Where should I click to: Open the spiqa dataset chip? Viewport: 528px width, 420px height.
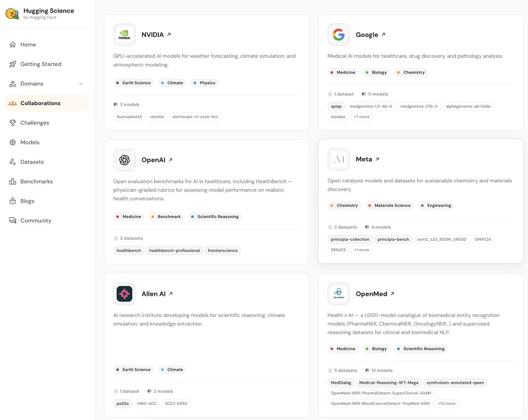pyautogui.click(x=337, y=106)
